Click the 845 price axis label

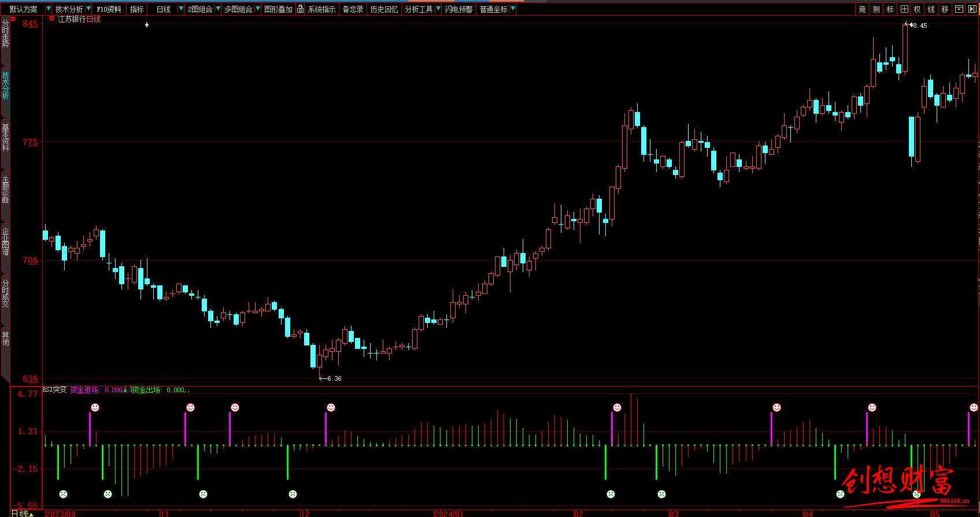(x=30, y=24)
